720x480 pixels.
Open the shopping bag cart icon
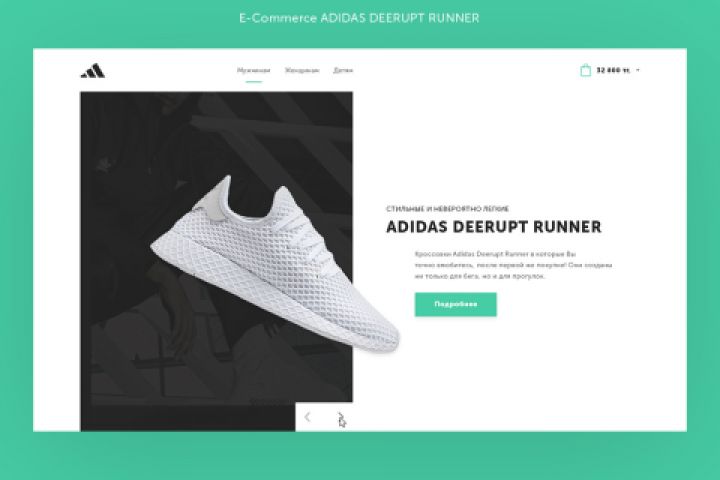pyautogui.click(x=585, y=70)
